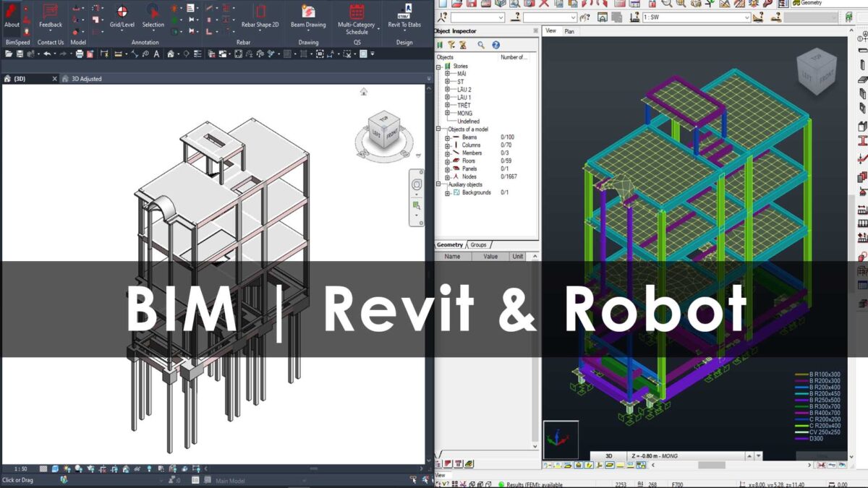Image resolution: width=868 pixels, height=488 pixels.
Task: Click the 3D button in Robot view bar
Action: click(x=608, y=456)
